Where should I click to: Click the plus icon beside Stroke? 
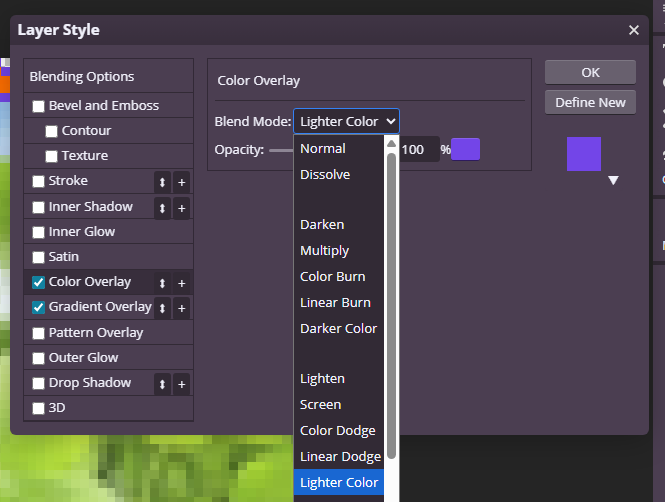181,182
